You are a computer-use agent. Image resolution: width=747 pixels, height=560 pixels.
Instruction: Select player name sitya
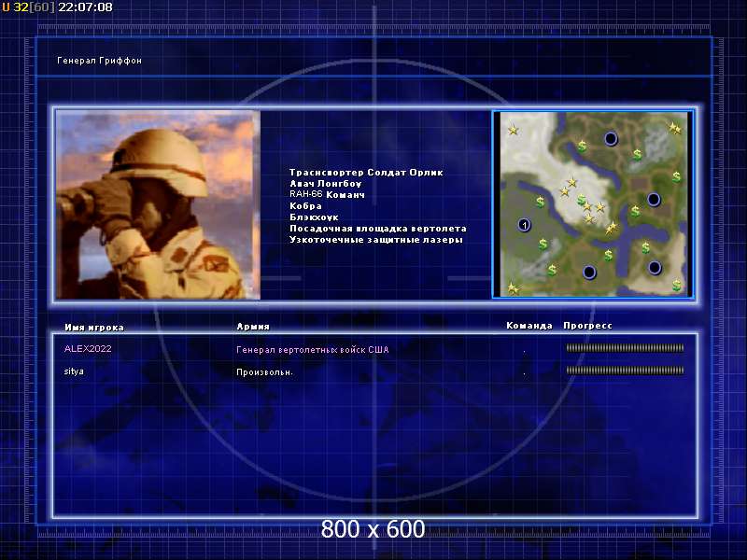click(74, 371)
